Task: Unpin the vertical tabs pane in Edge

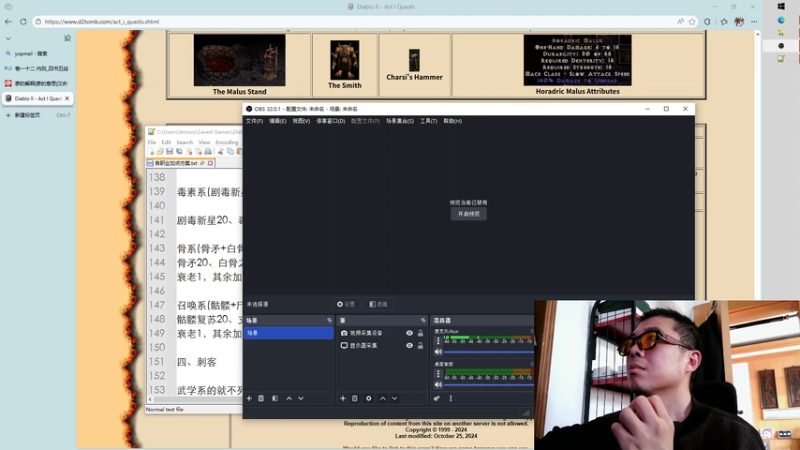Action: (x=67, y=38)
